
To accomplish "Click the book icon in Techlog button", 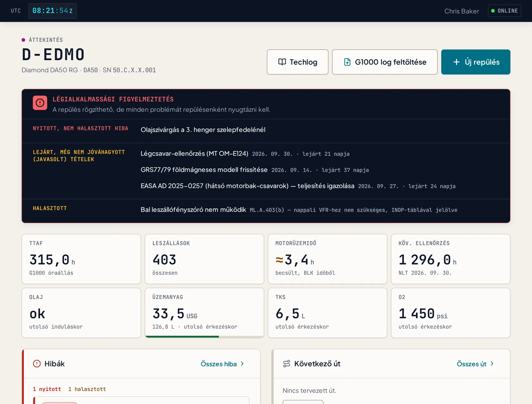I will click(282, 62).
